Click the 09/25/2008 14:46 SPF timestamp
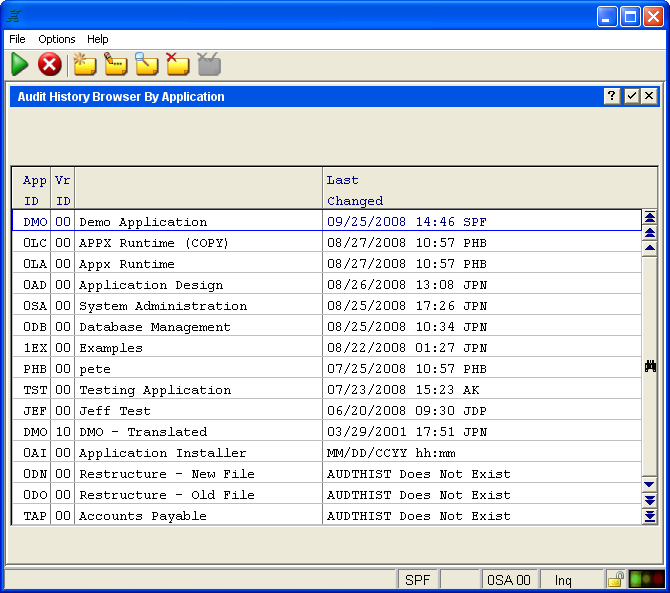 406,221
